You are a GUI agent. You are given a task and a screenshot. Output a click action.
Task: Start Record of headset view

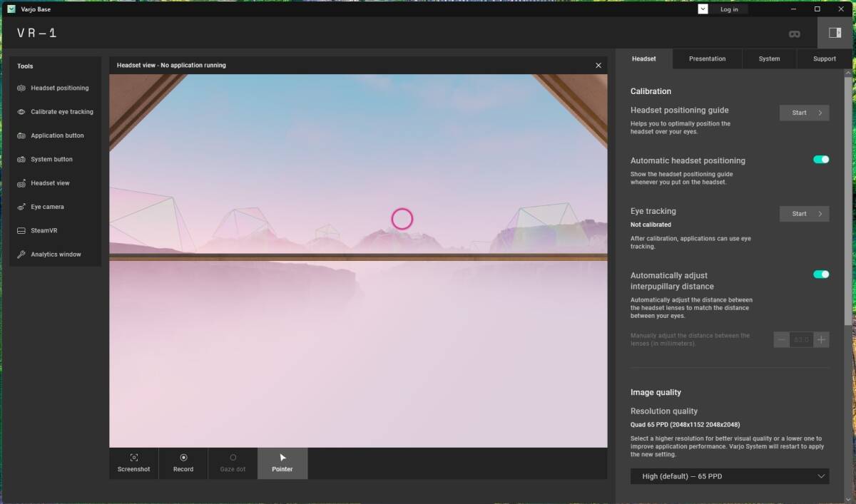(183, 463)
